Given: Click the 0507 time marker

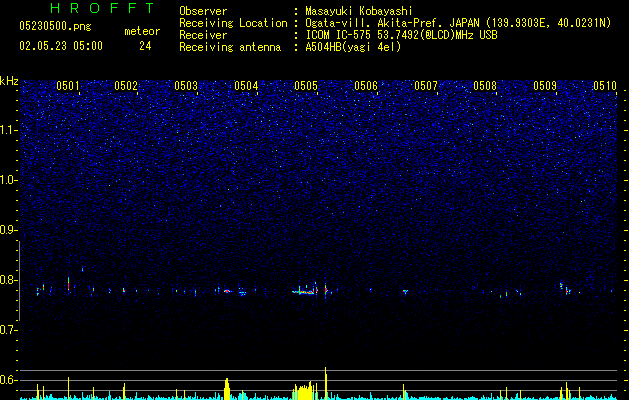Looking at the screenshot, I should pyautogui.click(x=426, y=86).
